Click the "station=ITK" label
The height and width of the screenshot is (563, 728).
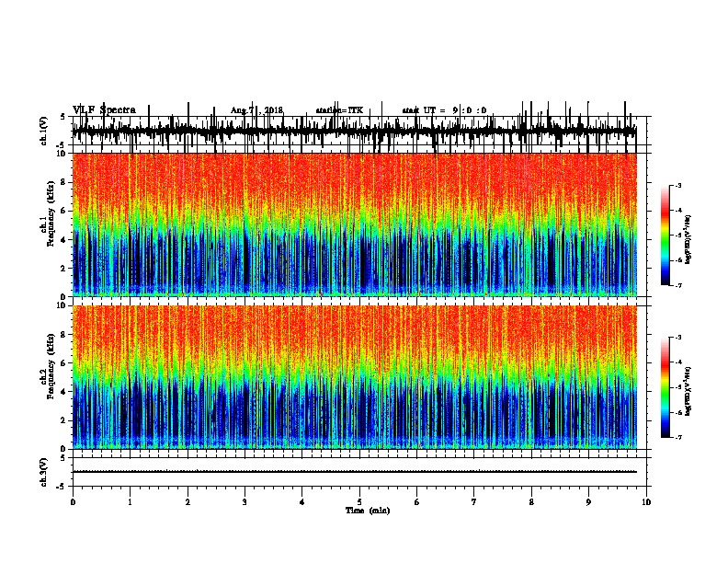(x=339, y=110)
